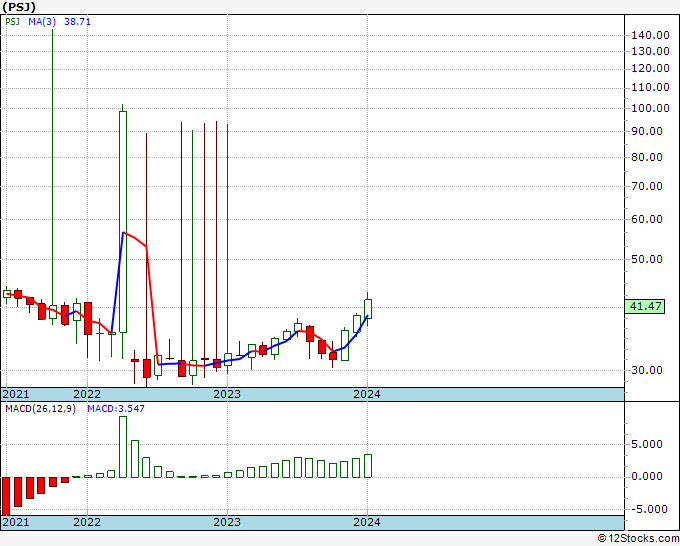Click 2023 on the MACD timeline
The image size is (680, 546).
pos(227,522)
